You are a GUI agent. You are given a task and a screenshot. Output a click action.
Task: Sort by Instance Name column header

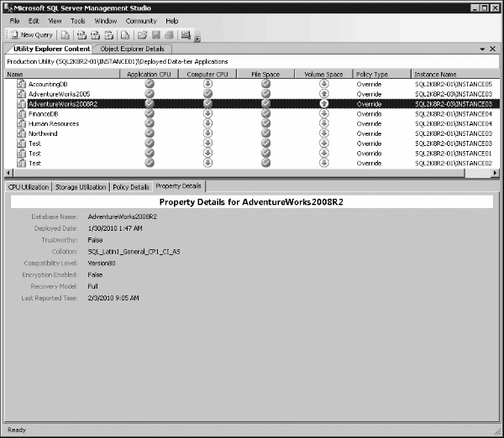coord(455,74)
